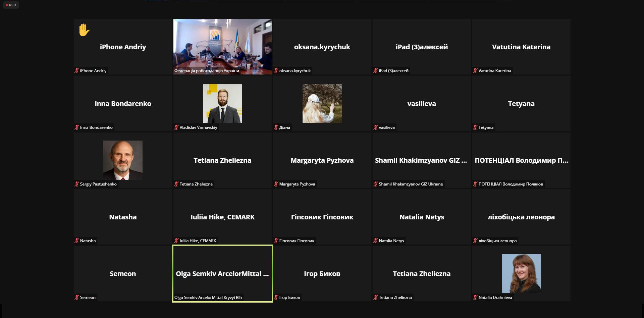The height and width of the screenshot is (318, 644).
Task: Click the muted mic icon beside Shamil Khakimzyanov label
Action: coord(376,184)
